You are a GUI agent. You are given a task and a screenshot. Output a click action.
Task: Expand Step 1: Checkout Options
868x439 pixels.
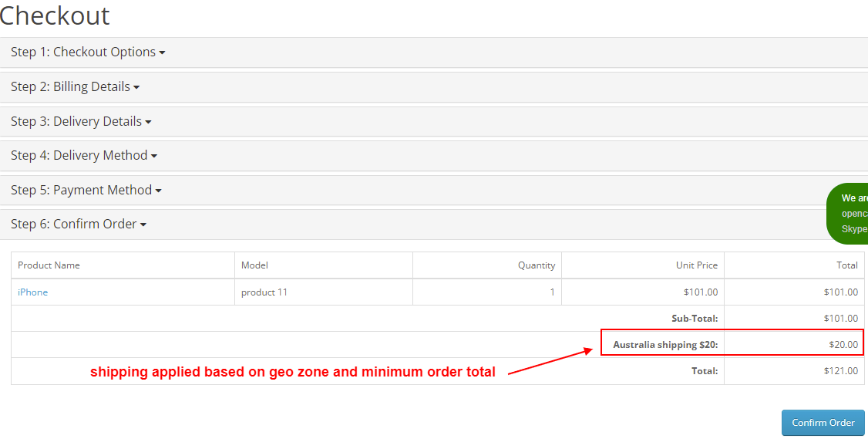88,52
